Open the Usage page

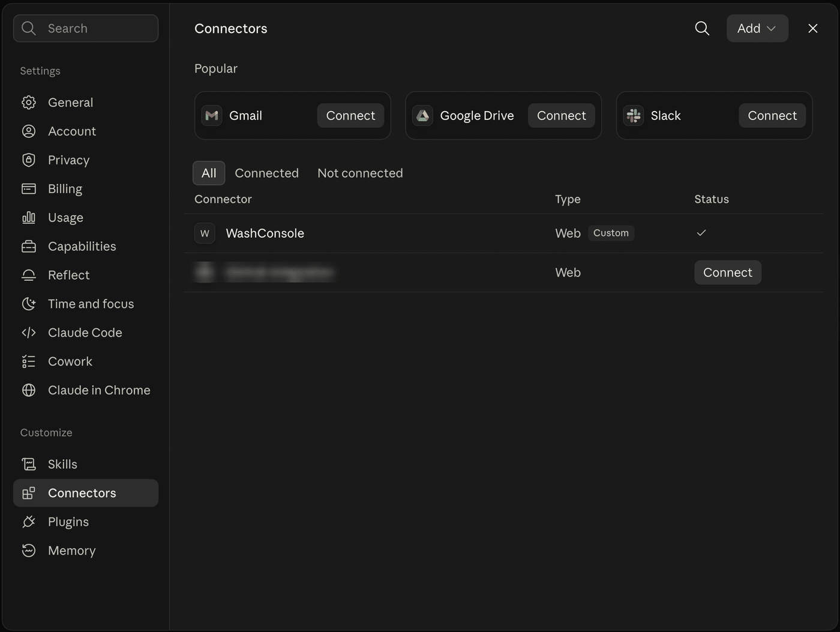coord(86,218)
